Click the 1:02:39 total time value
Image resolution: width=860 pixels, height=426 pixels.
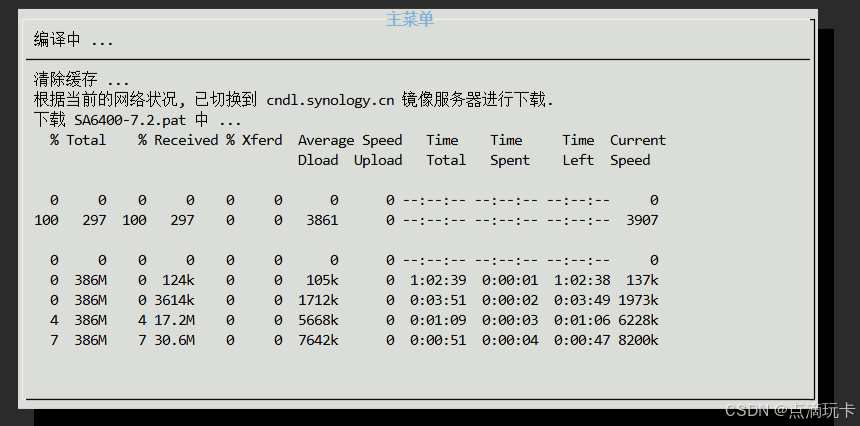tap(438, 280)
